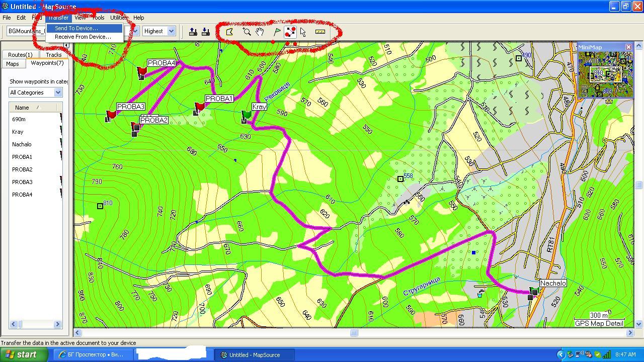Choose Send To Device menu entry
This screenshot has width=644, height=362.
coord(84,28)
